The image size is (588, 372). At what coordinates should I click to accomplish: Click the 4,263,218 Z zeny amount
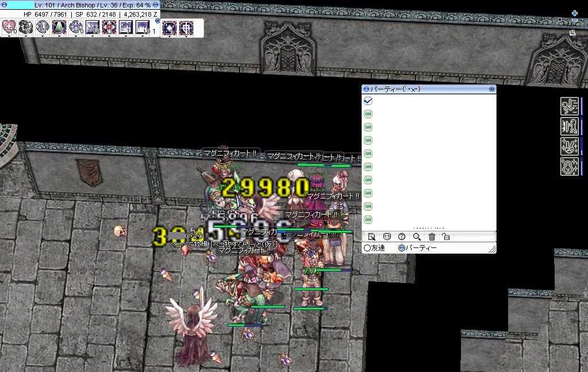pos(140,14)
